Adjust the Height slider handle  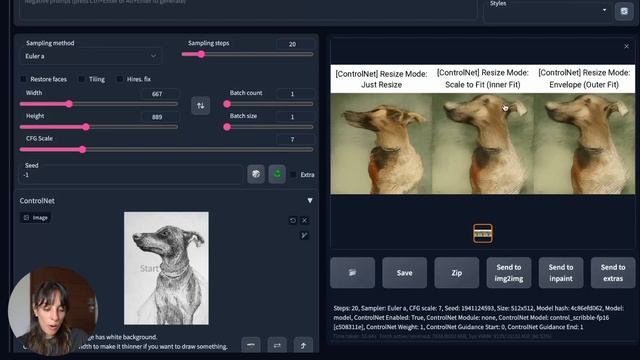point(86,127)
